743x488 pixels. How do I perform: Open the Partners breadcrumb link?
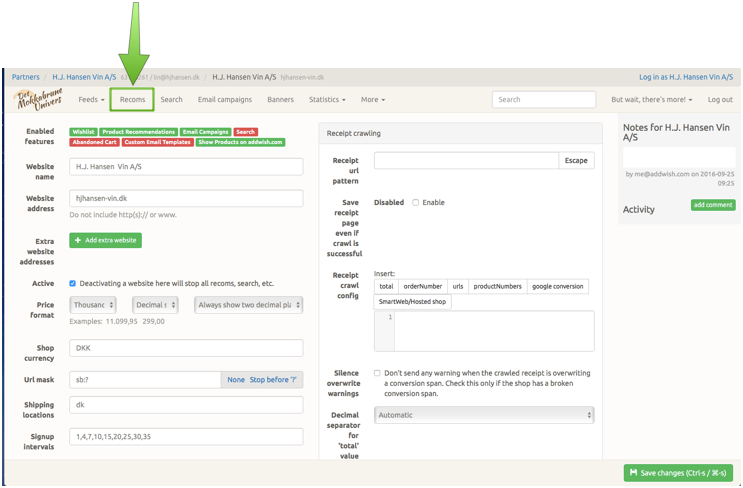point(26,77)
